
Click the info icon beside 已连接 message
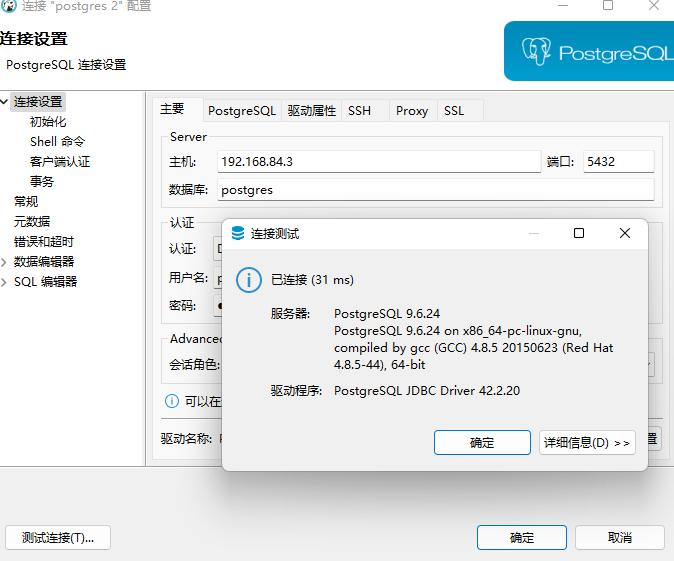(x=248, y=280)
